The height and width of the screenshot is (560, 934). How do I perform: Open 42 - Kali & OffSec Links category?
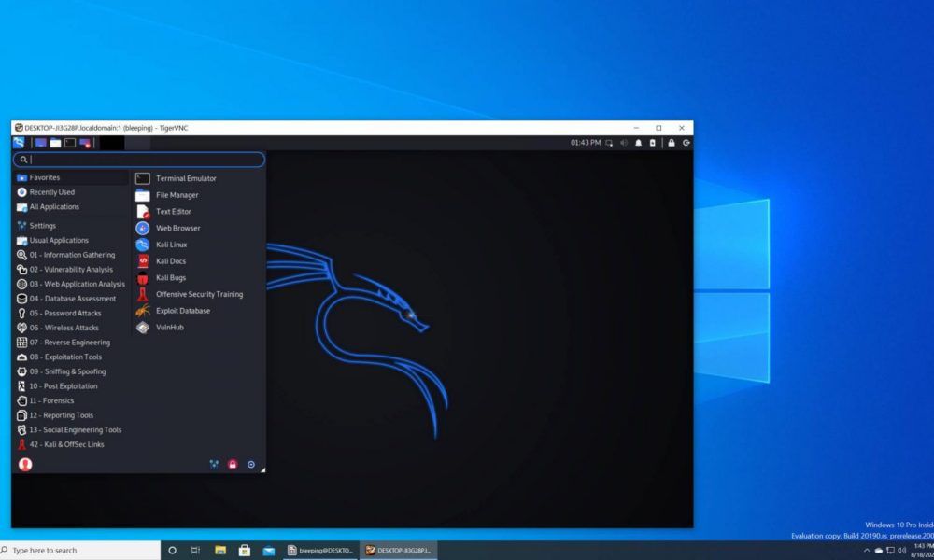tap(72, 444)
